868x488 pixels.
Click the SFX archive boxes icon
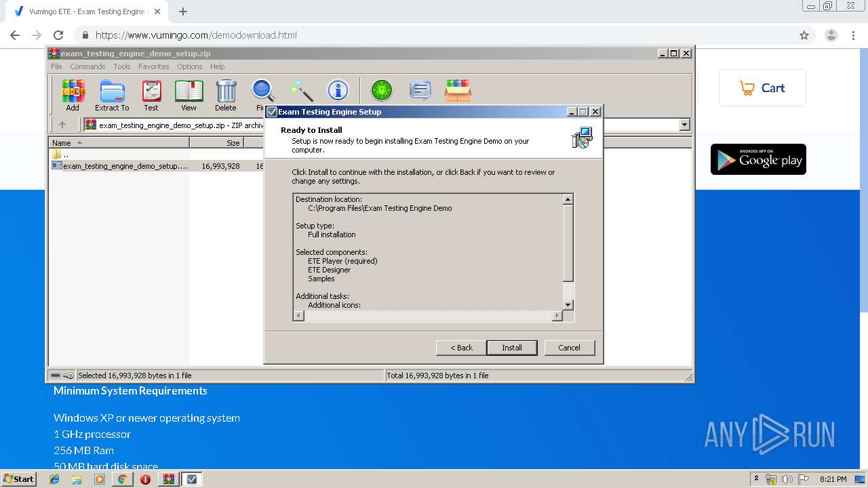click(458, 90)
